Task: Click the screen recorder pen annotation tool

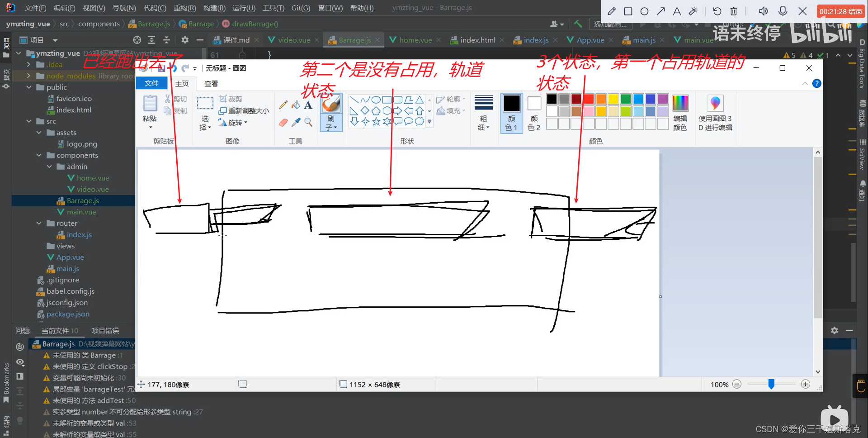Action: [612, 11]
